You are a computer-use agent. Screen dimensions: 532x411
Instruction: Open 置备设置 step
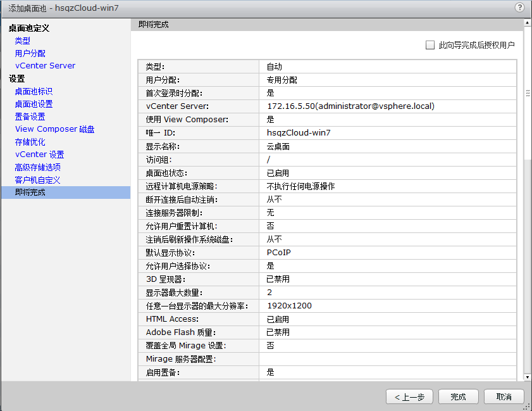tap(30, 117)
